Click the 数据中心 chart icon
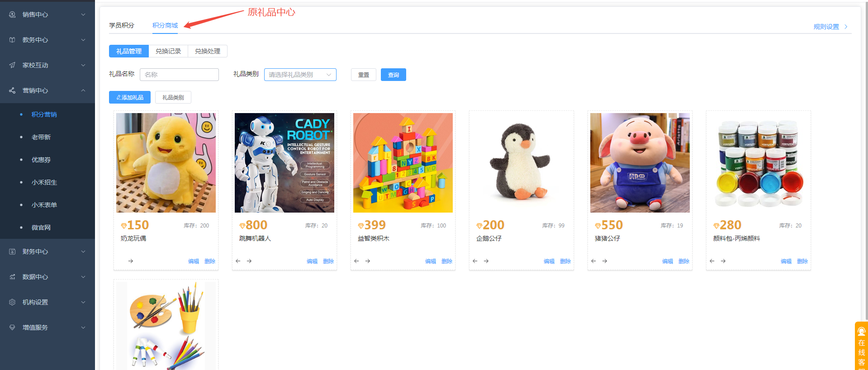The image size is (868, 370). click(x=12, y=277)
